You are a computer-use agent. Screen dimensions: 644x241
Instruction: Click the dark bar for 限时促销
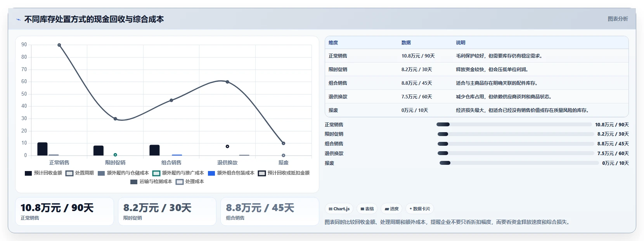(99, 150)
